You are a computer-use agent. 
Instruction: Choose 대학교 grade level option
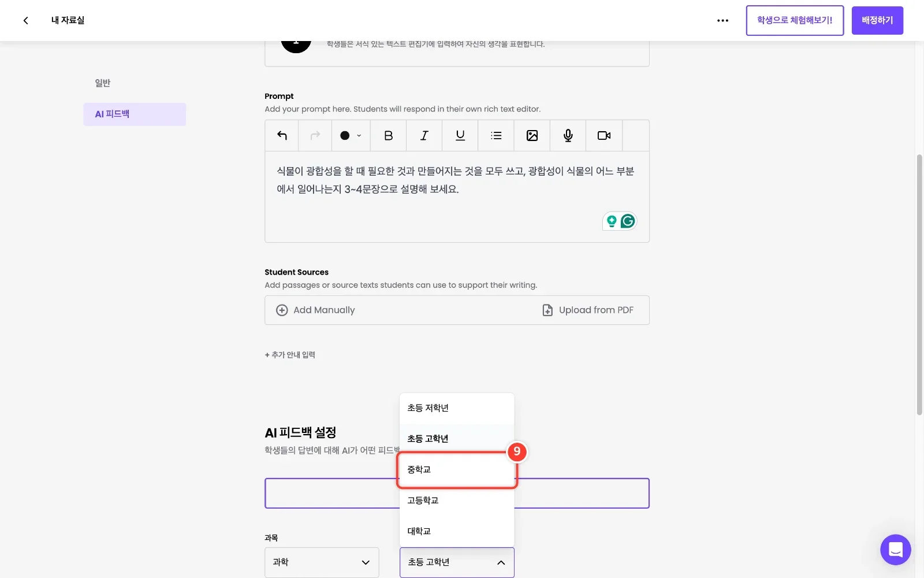click(457, 531)
